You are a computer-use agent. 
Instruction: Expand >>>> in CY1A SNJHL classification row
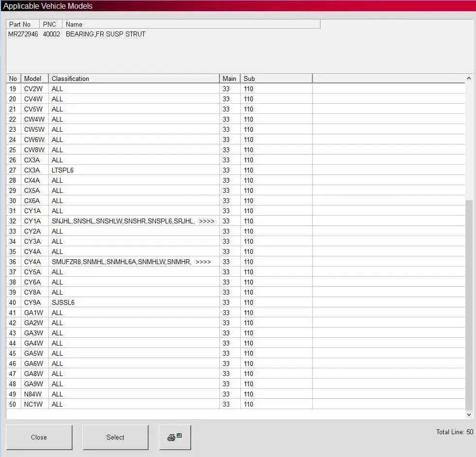(207, 221)
